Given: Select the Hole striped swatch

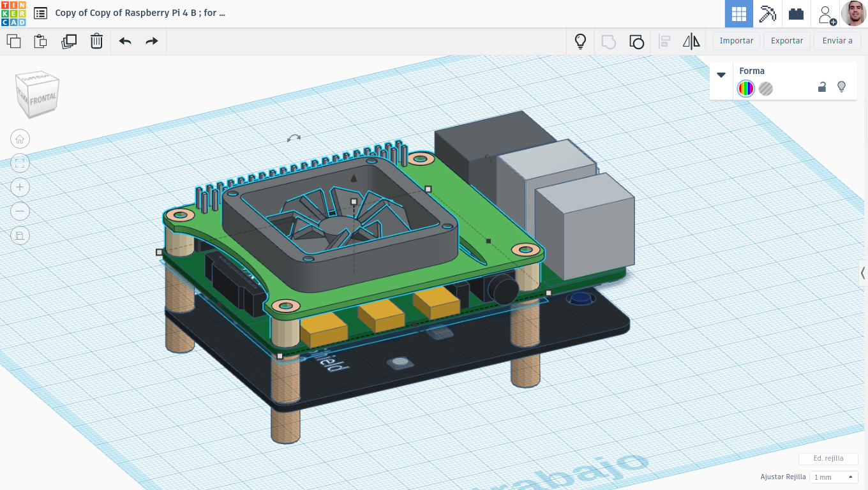Looking at the screenshot, I should (x=766, y=89).
